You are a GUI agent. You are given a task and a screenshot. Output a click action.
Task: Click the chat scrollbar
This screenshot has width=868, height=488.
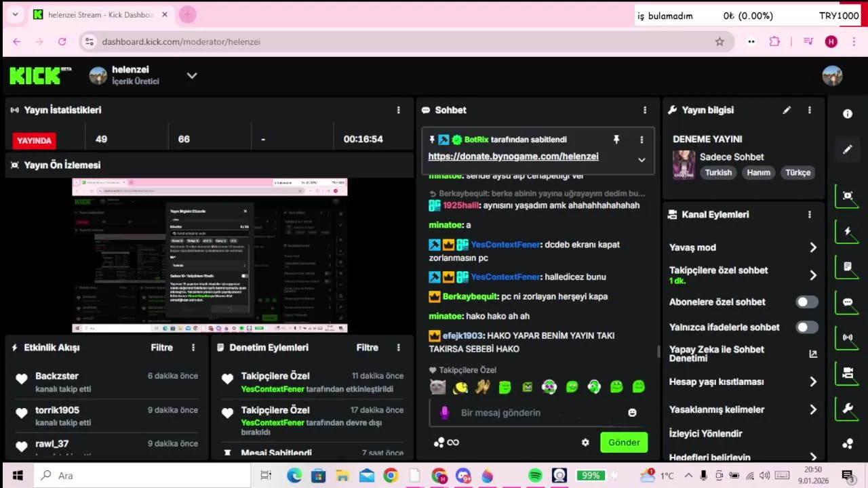click(658, 351)
